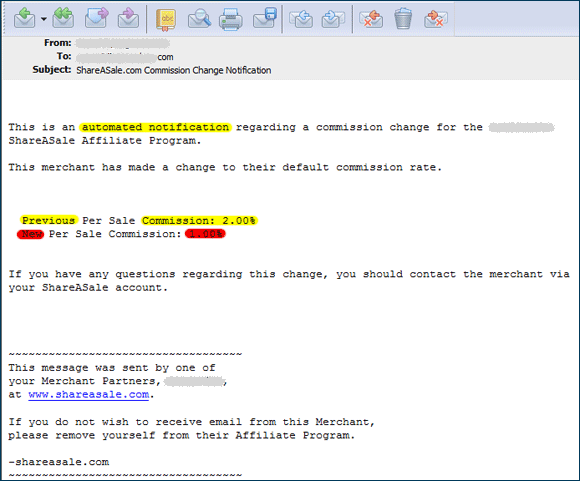This screenshot has height=481, width=580.
Task: Print the email using printer icon
Action: click(231, 19)
